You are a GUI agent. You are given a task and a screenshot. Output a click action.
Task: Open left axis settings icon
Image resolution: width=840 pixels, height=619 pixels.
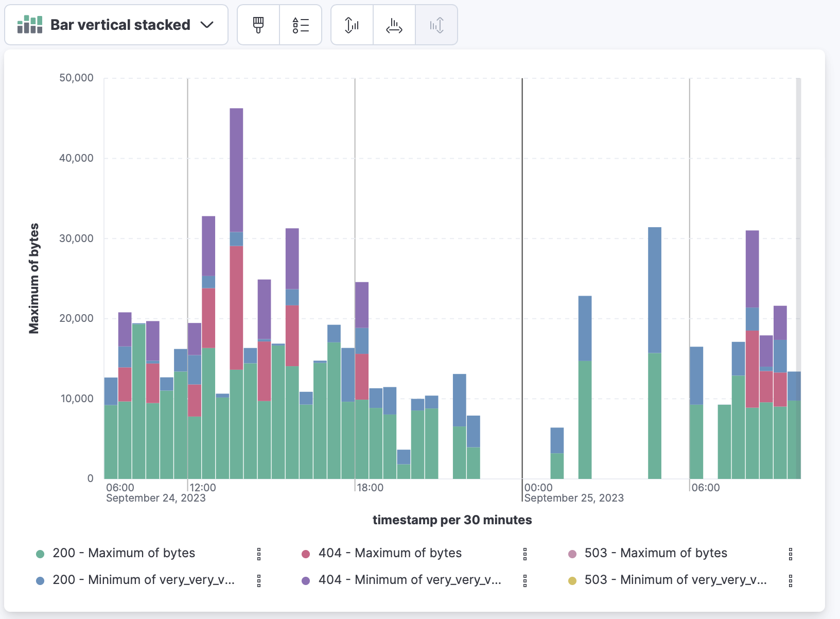click(352, 24)
